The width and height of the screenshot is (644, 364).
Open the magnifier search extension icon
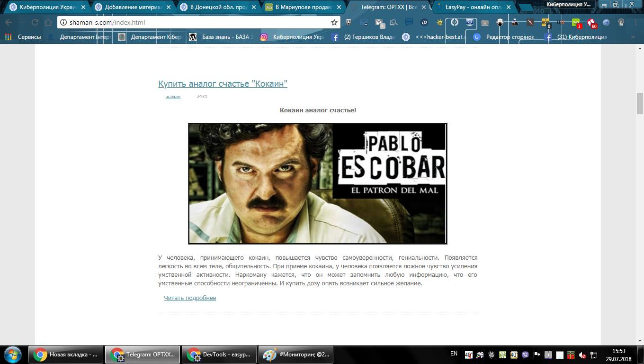(394, 22)
